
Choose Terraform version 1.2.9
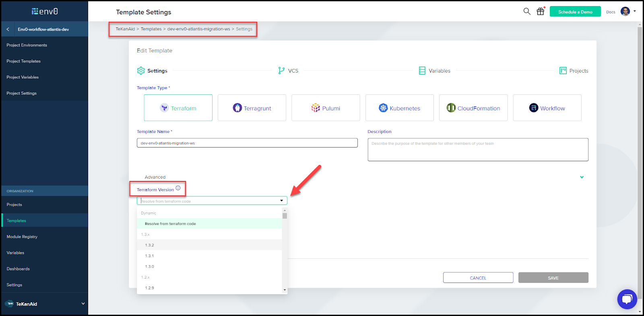coord(209,288)
